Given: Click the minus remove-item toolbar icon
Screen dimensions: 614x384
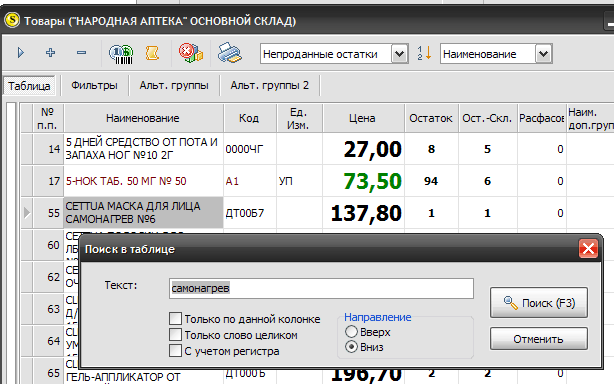Looking at the screenshot, I should click(x=81, y=52).
